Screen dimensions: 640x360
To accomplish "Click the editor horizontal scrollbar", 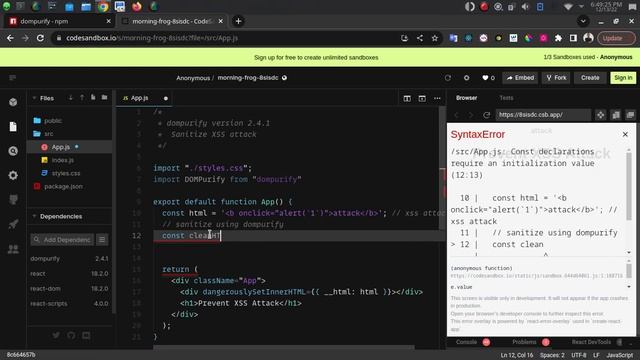I will click(284, 347).
